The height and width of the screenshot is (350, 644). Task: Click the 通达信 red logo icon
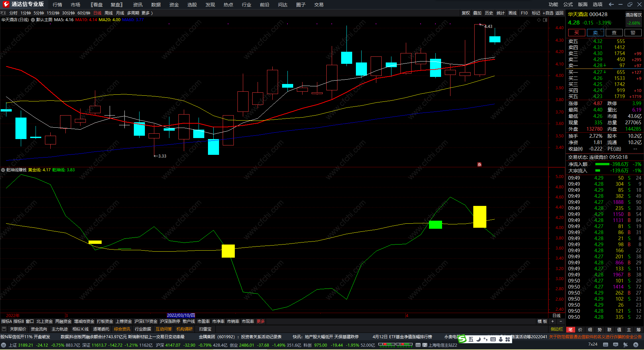click(6, 4)
